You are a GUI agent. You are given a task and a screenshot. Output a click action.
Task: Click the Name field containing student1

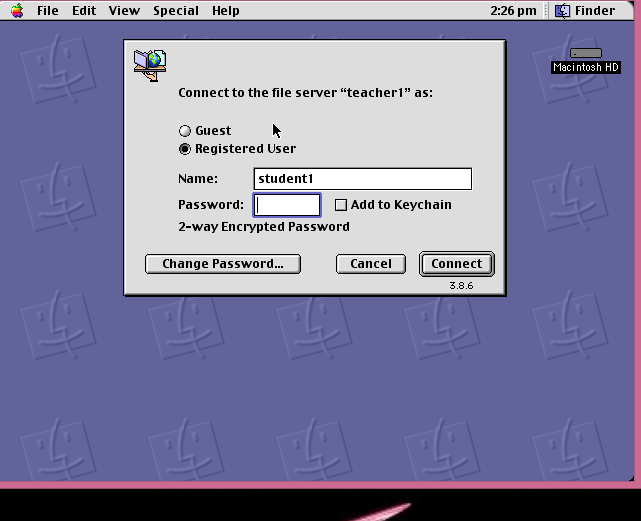tap(363, 179)
